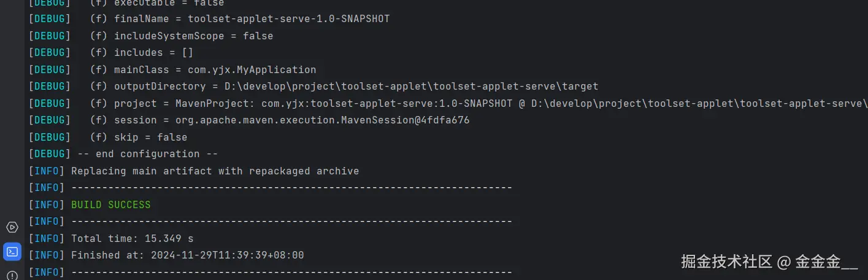The height and width of the screenshot is (280, 868).
Task: Click the Total time 15.349 s line
Action: 133,238
